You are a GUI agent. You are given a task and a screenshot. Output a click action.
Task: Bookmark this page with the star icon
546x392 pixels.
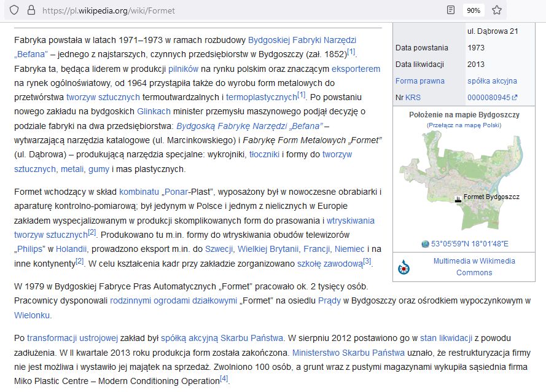tap(497, 10)
